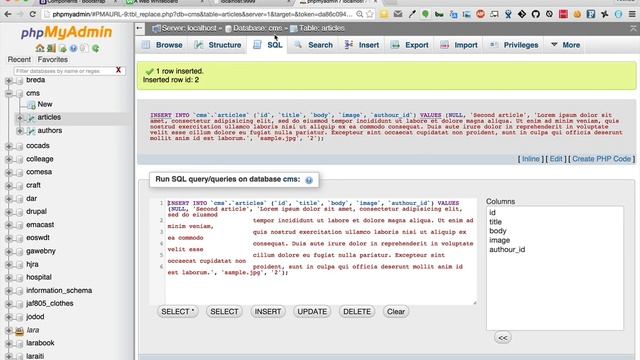This screenshot has width=640, height=360.
Task: Open the Import tab
Action: [459, 45]
